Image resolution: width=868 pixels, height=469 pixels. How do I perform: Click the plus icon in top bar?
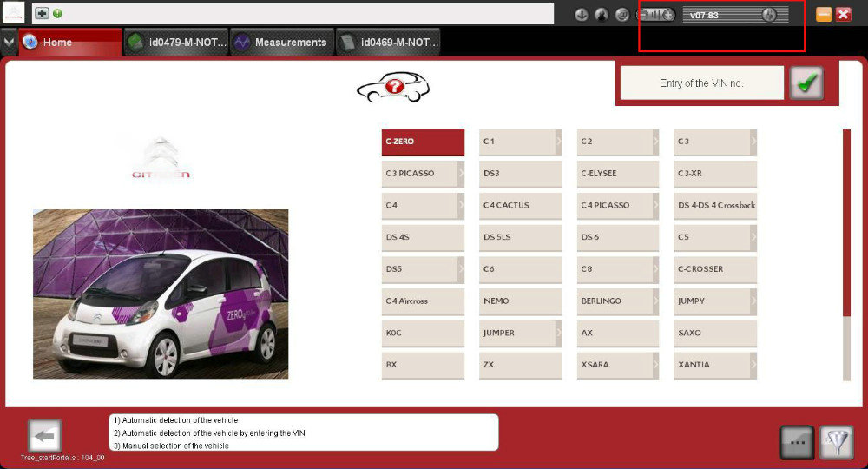pos(42,13)
